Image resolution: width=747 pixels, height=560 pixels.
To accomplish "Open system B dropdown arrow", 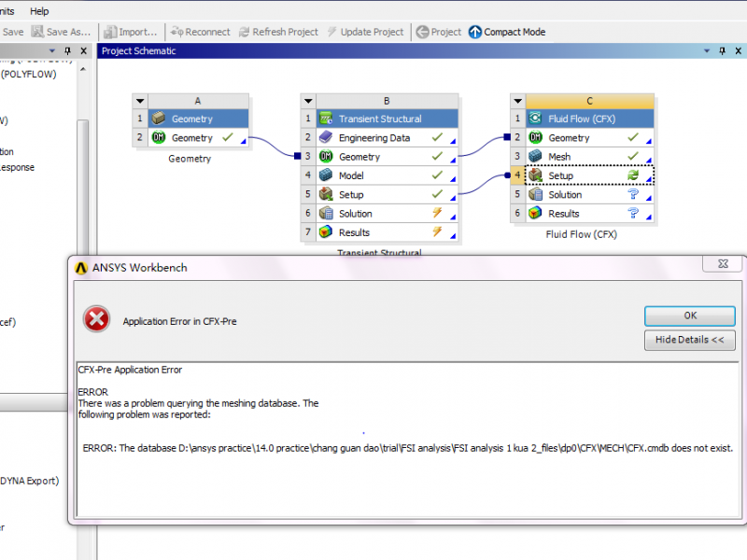I will [308, 101].
